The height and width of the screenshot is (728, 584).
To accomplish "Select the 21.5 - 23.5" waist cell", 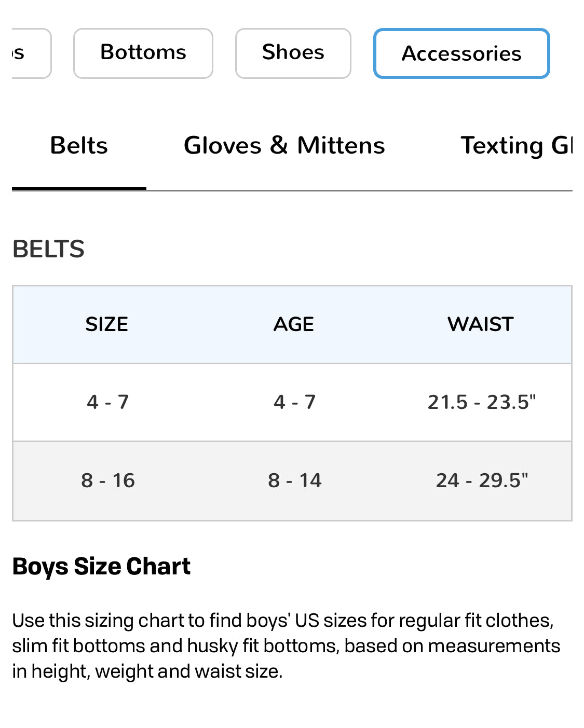I will [x=481, y=402].
